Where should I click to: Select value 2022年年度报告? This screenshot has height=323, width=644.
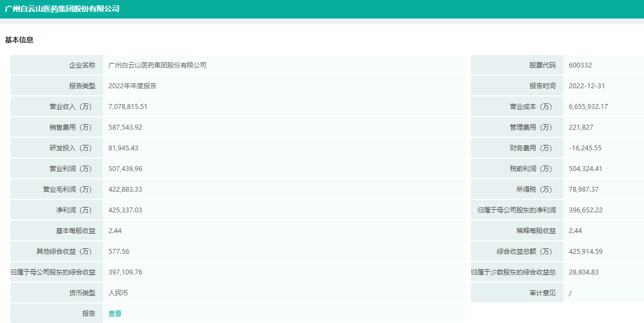tap(132, 86)
